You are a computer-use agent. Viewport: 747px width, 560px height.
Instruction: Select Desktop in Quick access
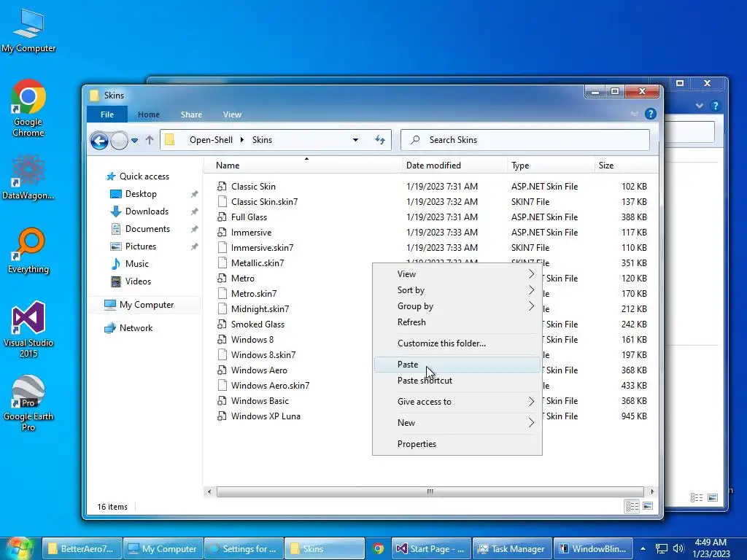(141, 194)
